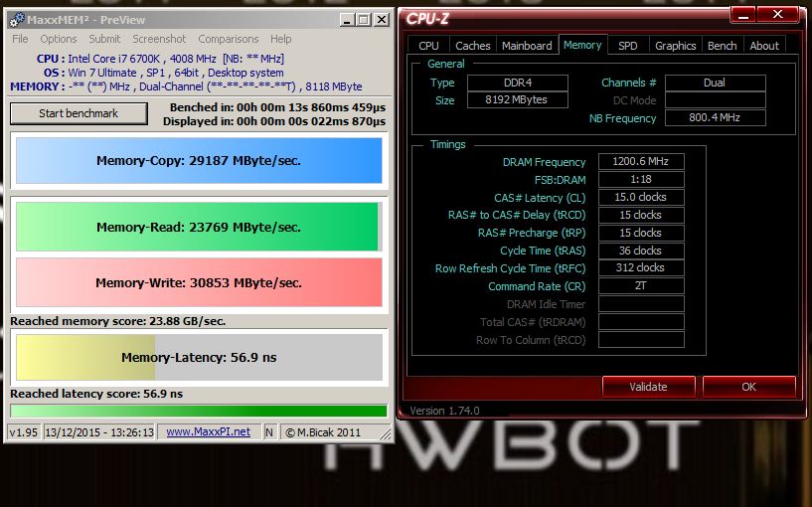The height and width of the screenshot is (507, 812).
Task: Switch to the Mainboard tab in CPU-Z
Action: (527, 46)
